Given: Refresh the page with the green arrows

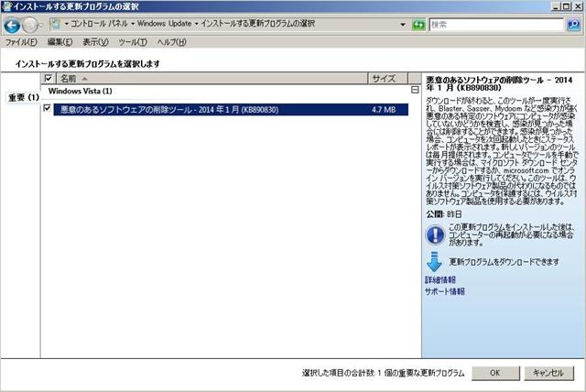Looking at the screenshot, I should tap(418, 25).
